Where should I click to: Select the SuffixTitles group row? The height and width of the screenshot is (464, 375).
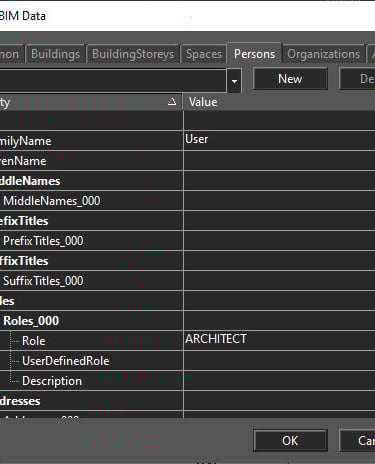pyautogui.click(x=91, y=261)
